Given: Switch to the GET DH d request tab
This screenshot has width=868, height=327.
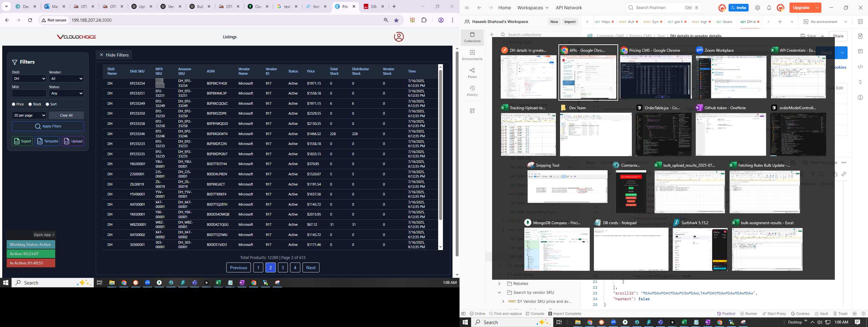Looking at the screenshot, I should coord(750,22).
